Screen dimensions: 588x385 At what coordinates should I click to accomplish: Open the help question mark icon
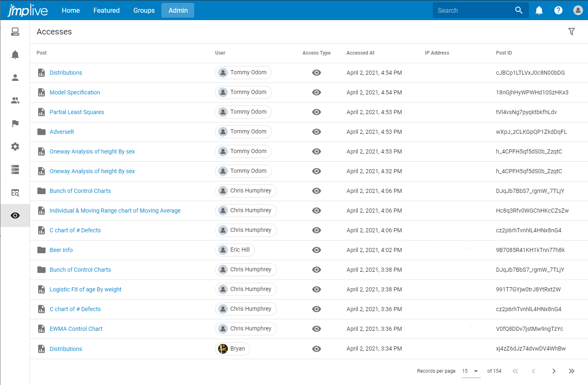[x=558, y=10]
